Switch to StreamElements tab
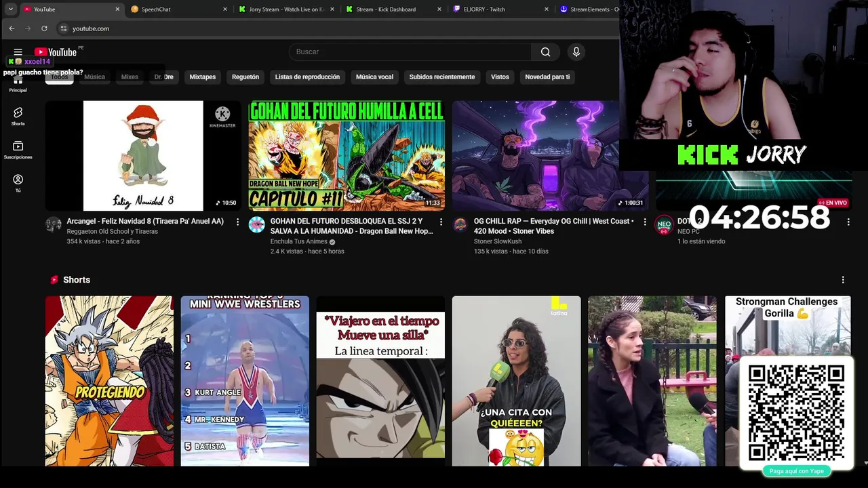The height and width of the screenshot is (488, 868). [589, 9]
